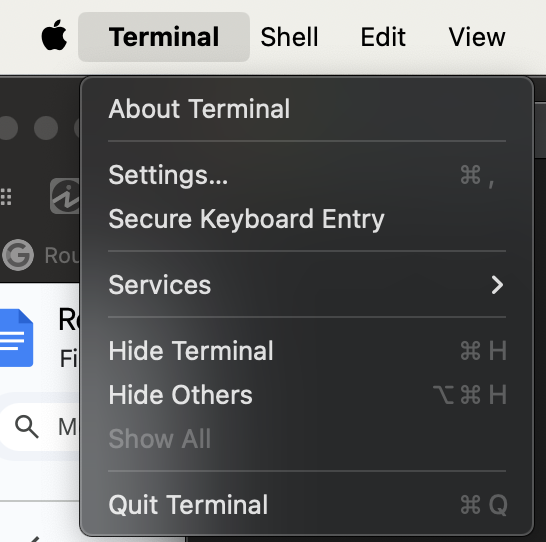Close the Terminal menu via its title

164,37
